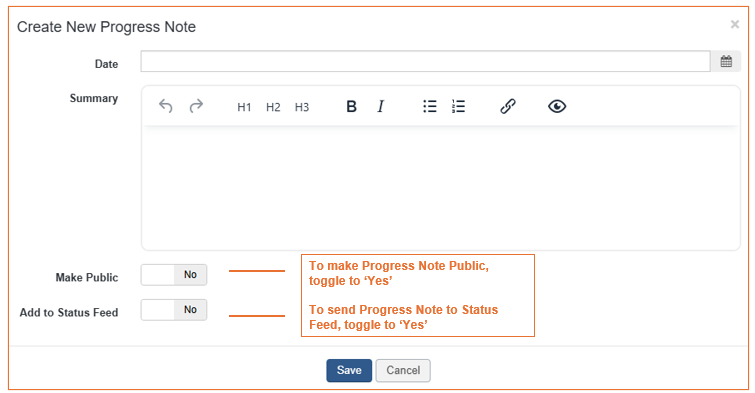The width and height of the screenshot is (755, 393).
Task: Insert a numbered list
Action: 458,106
